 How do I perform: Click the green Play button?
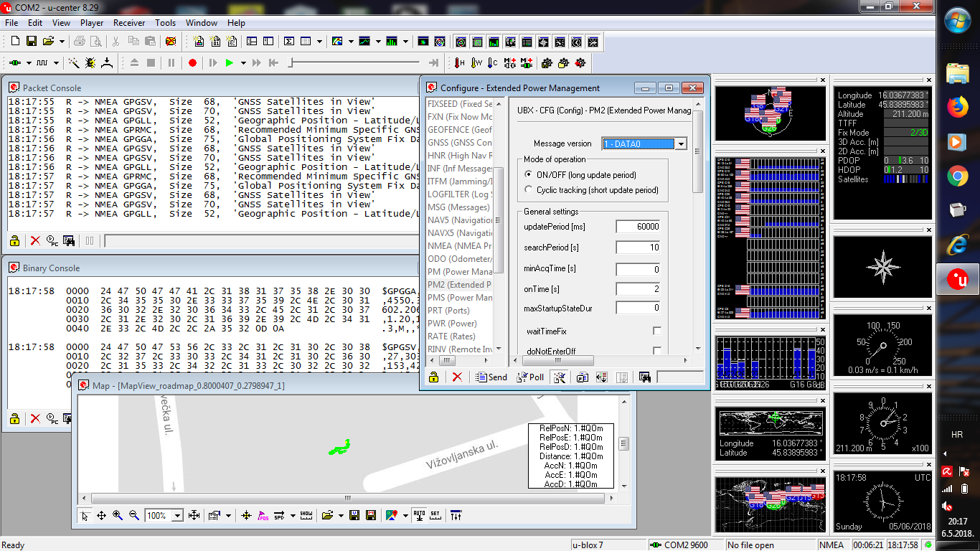tap(229, 63)
